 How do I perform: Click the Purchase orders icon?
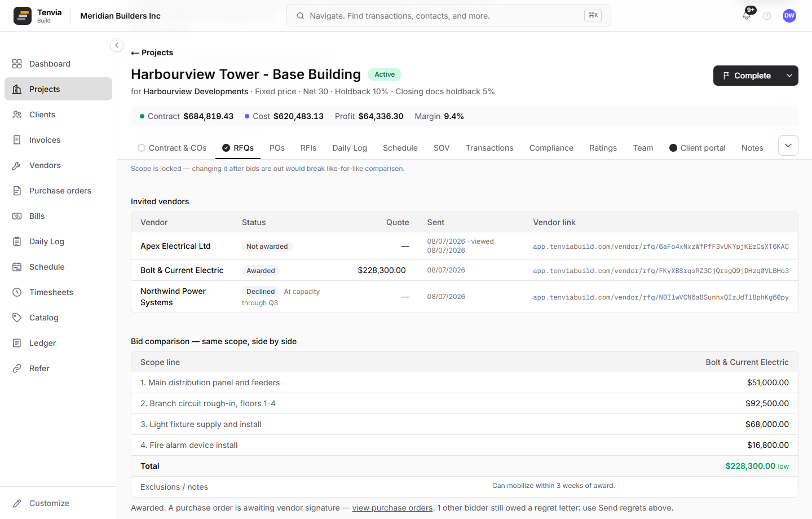[x=17, y=191]
